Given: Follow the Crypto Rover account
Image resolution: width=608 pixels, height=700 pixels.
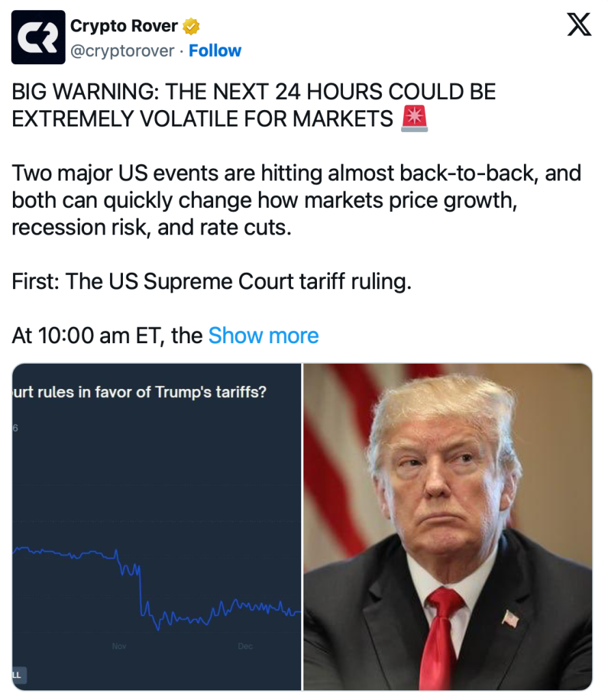Looking at the screenshot, I should point(215,51).
